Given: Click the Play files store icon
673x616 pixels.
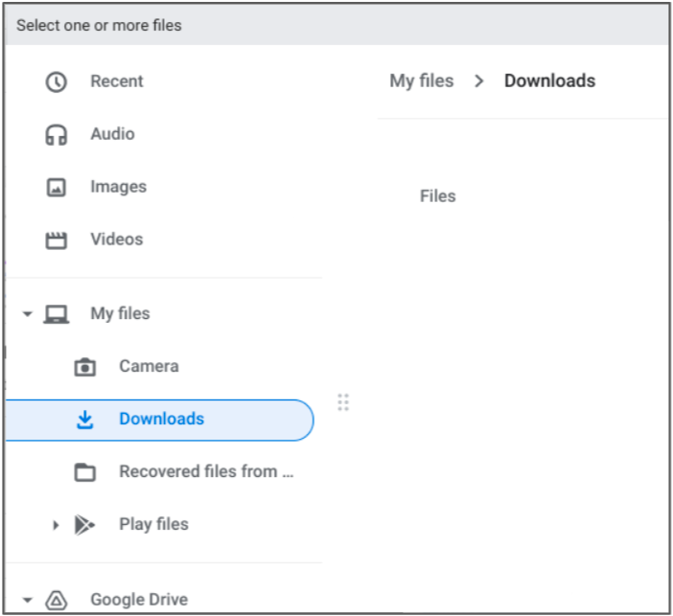Looking at the screenshot, I should pos(84,525).
